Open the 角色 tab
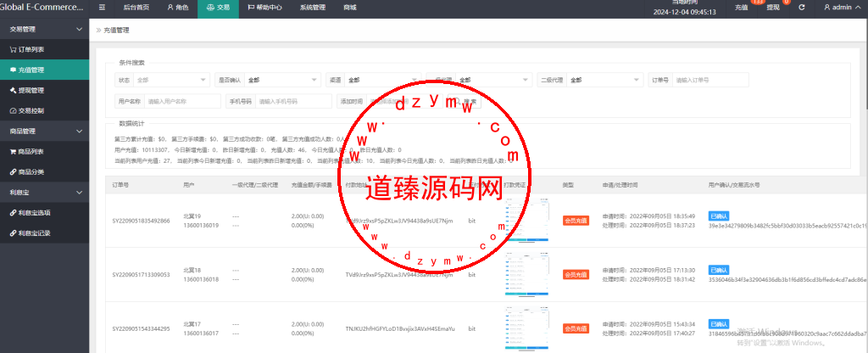 click(177, 8)
